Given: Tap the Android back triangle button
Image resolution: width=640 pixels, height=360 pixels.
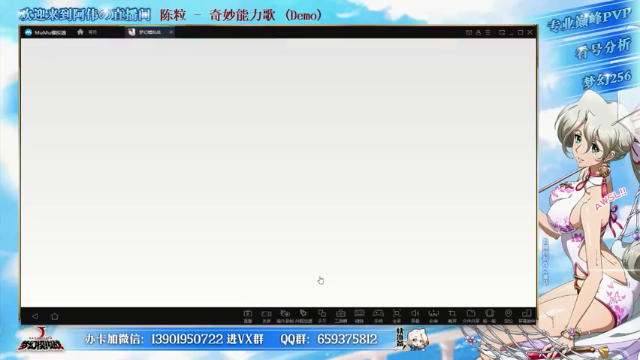Looking at the screenshot, I should coord(35,316).
